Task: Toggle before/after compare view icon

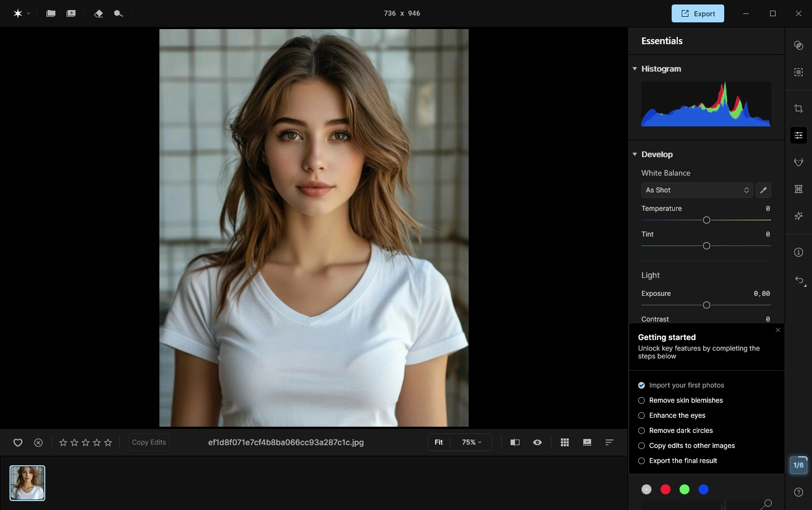Action: pyautogui.click(x=515, y=442)
